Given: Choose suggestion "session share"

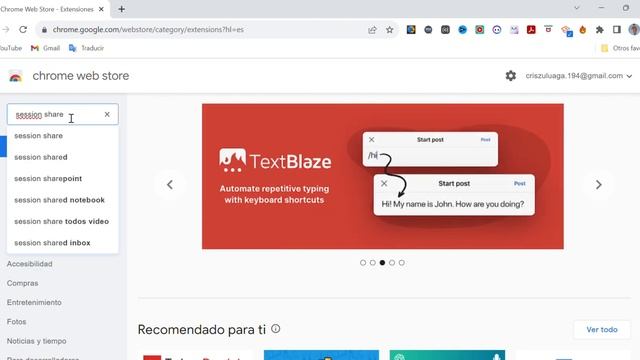Looking at the screenshot, I should pos(62,136).
